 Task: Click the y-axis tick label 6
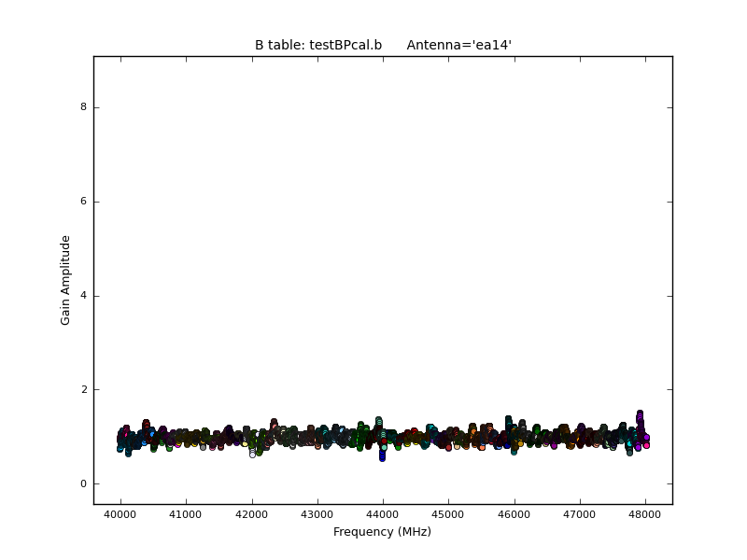83,202
